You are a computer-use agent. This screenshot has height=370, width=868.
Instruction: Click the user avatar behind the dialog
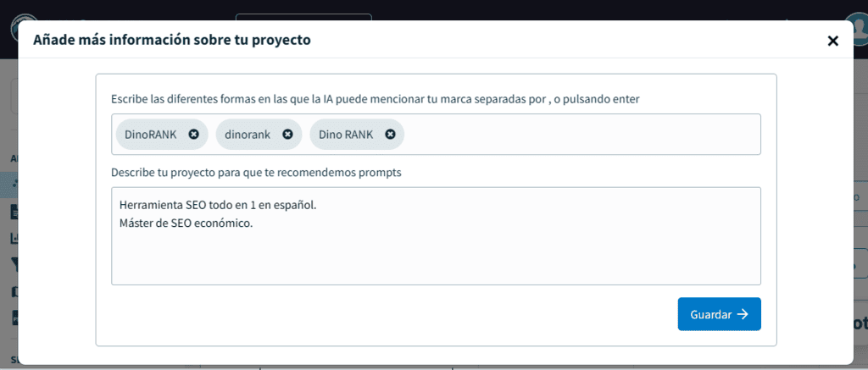tap(860, 28)
